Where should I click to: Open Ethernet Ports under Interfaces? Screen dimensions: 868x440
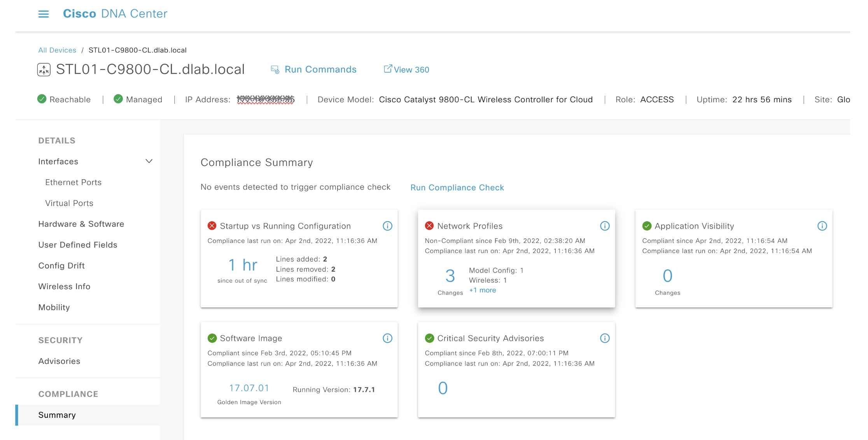coord(73,182)
